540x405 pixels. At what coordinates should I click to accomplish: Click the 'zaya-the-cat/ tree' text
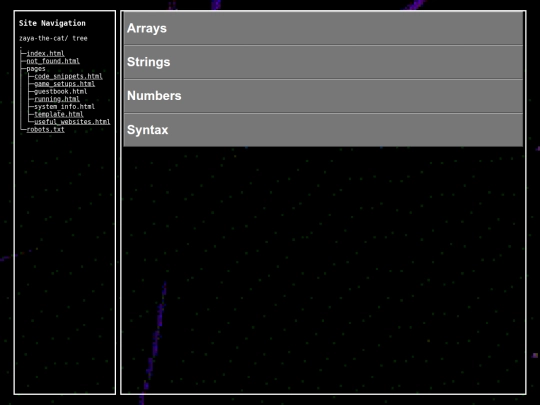click(53, 38)
